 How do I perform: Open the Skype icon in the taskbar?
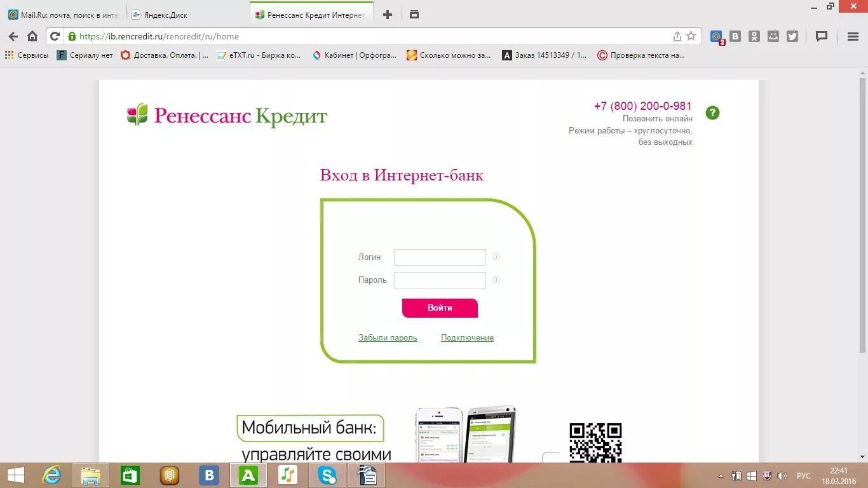click(327, 475)
